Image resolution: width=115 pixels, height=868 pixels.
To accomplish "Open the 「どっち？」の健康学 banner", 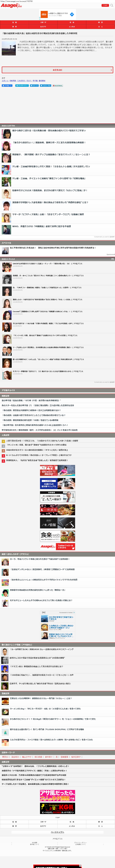I will [58, 497].
